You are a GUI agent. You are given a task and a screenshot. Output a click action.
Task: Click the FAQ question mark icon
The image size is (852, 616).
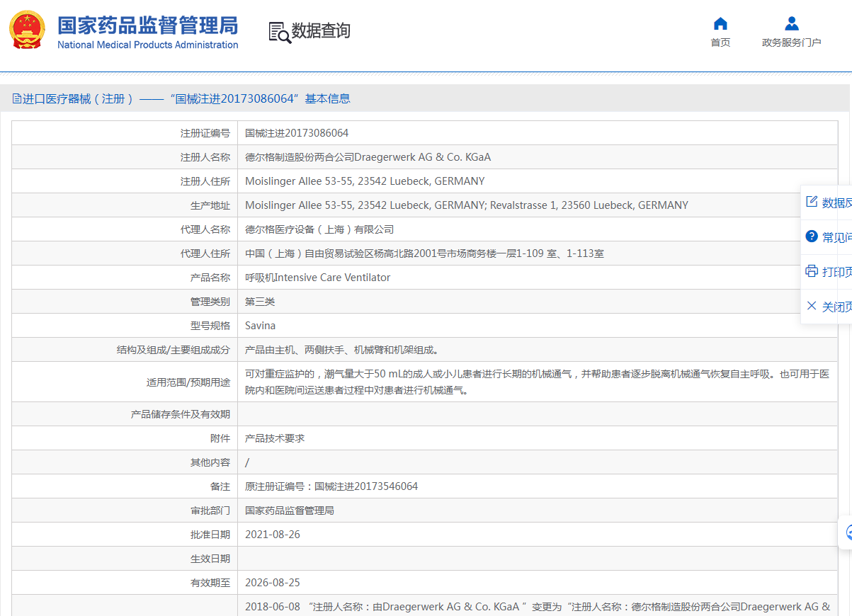(x=812, y=236)
